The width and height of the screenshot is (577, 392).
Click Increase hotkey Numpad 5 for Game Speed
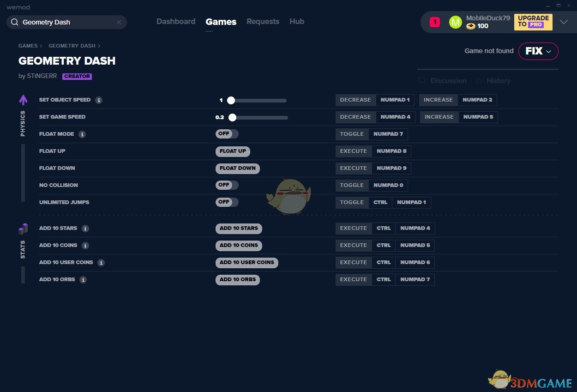459,117
